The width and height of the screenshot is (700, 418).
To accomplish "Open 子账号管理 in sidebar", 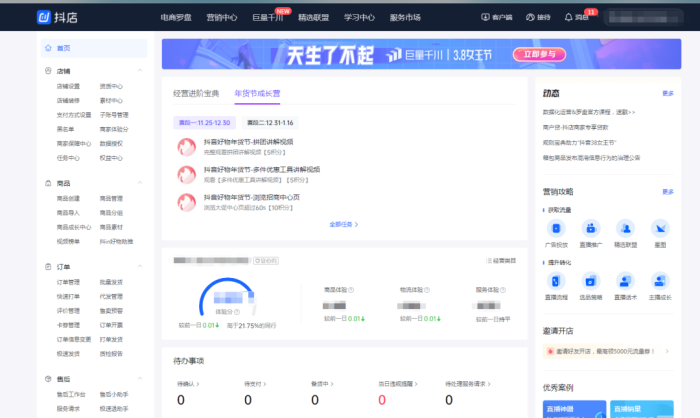I will (x=114, y=115).
